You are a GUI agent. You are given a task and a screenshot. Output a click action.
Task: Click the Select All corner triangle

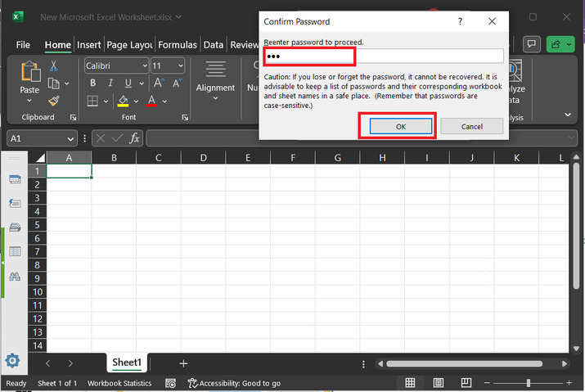coord(40,158)
